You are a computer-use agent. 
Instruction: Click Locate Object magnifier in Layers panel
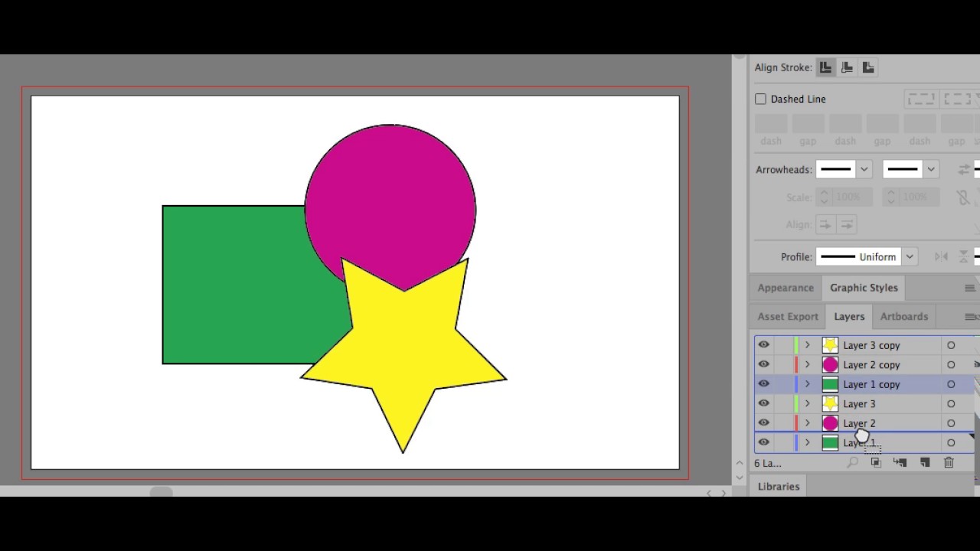click(852, 462)
